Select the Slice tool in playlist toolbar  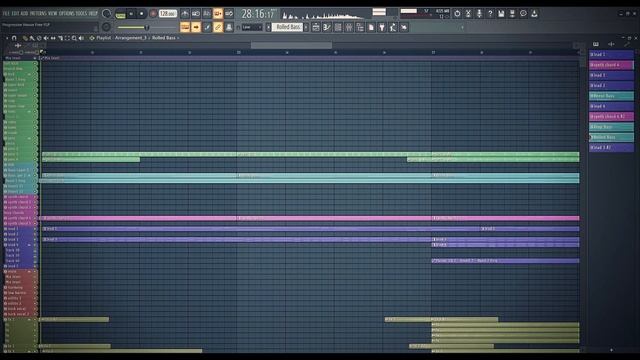(x=60, y=38)
